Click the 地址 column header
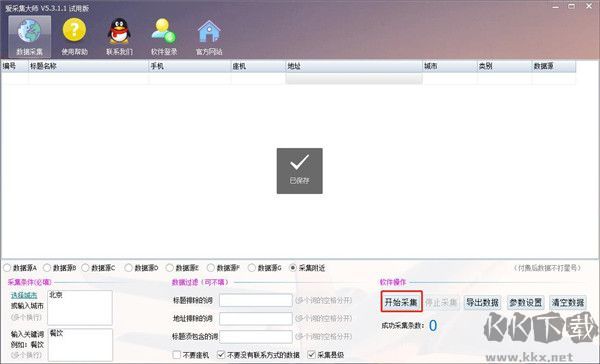 (354, 66)
